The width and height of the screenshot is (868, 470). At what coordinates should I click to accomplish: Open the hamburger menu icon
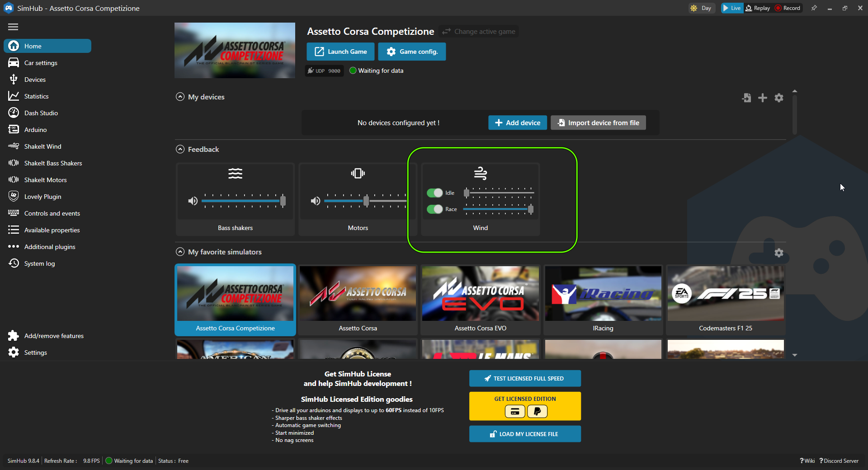13,27
